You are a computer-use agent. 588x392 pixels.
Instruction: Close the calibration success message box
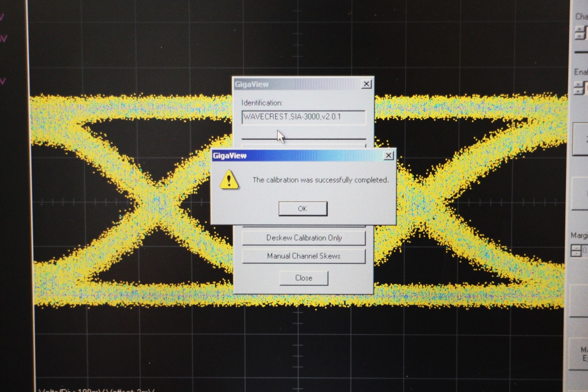(x=388, y=155)
